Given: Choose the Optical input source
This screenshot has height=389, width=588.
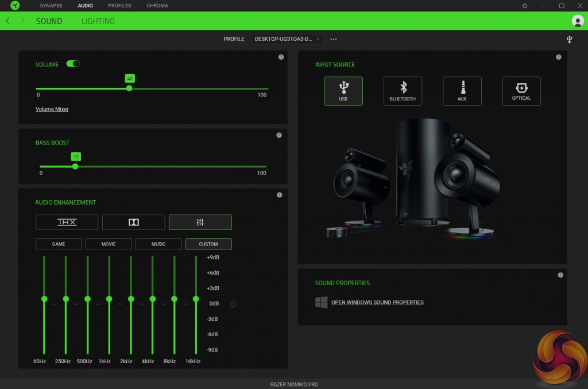Looking at the screenshot, I should (521, 91).
